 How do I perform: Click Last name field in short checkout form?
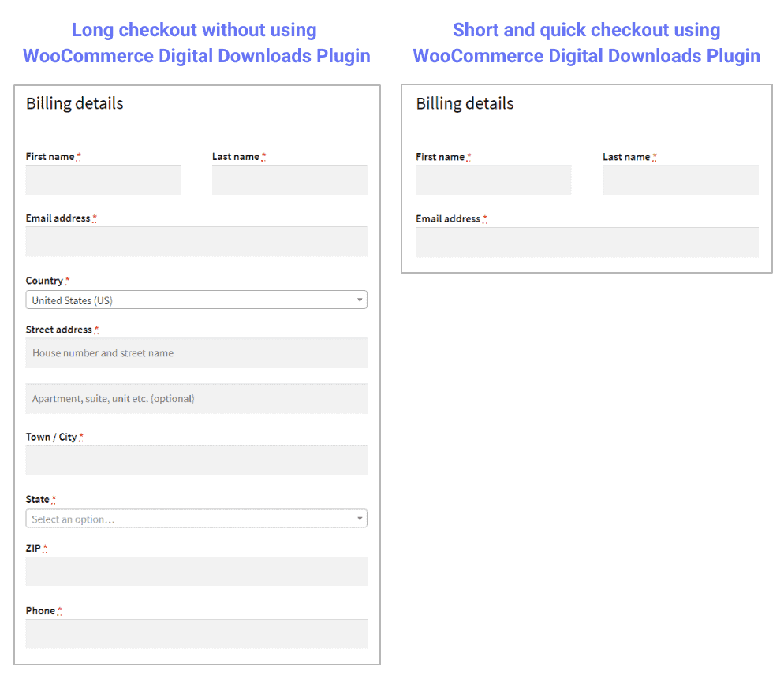coord(681,181)
